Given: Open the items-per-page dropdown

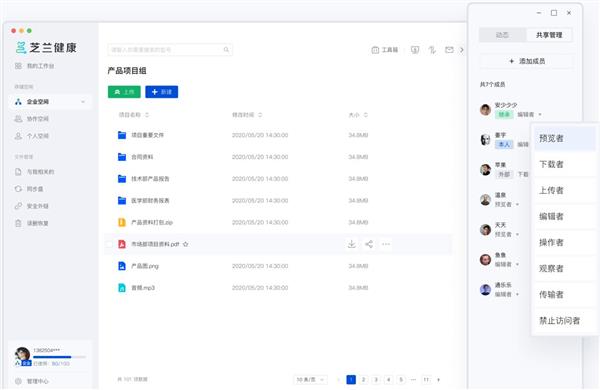Looking at the screenshot, I should tap(311, 379).
